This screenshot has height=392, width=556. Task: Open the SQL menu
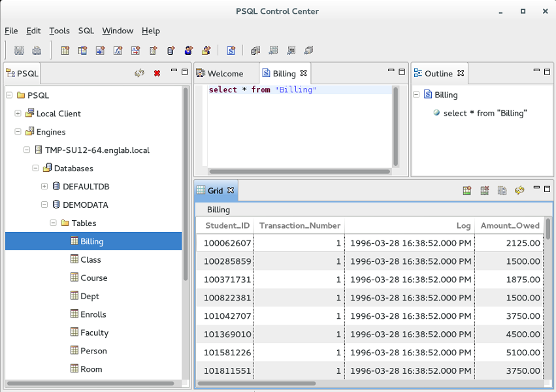coord(85,31)
